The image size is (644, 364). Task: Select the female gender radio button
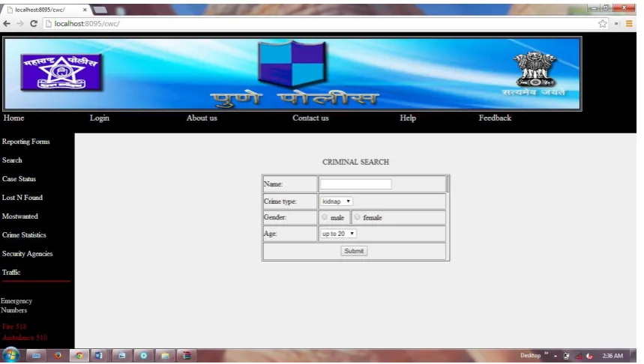pyautogui.click(x=357, y=217)
